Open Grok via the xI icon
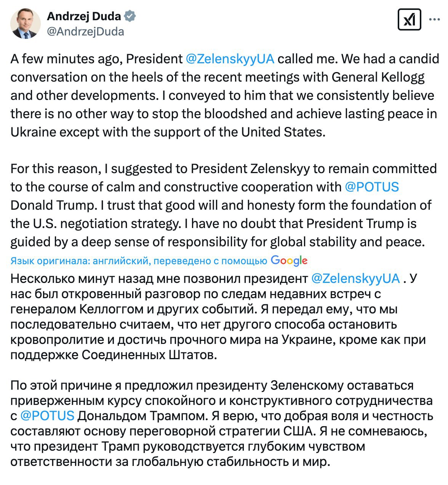 pos(409,19)
